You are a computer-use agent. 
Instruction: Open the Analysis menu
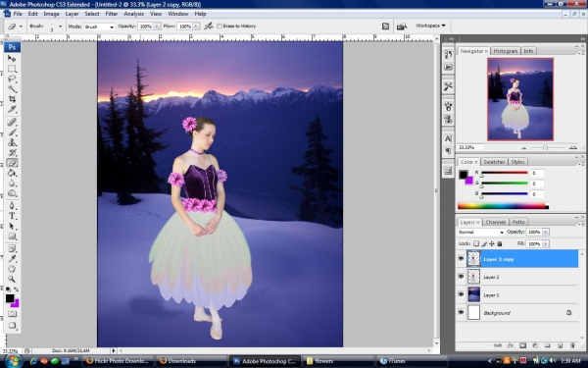[x=134, y=14]
